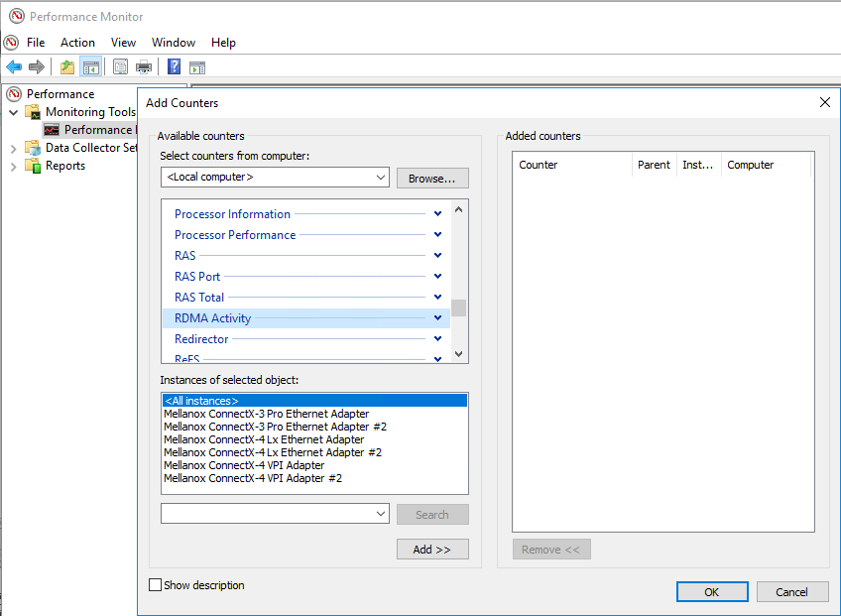The image size is (841, 616).
Task: Expand the RDMA Activity counter group
Action: point(437,317)
